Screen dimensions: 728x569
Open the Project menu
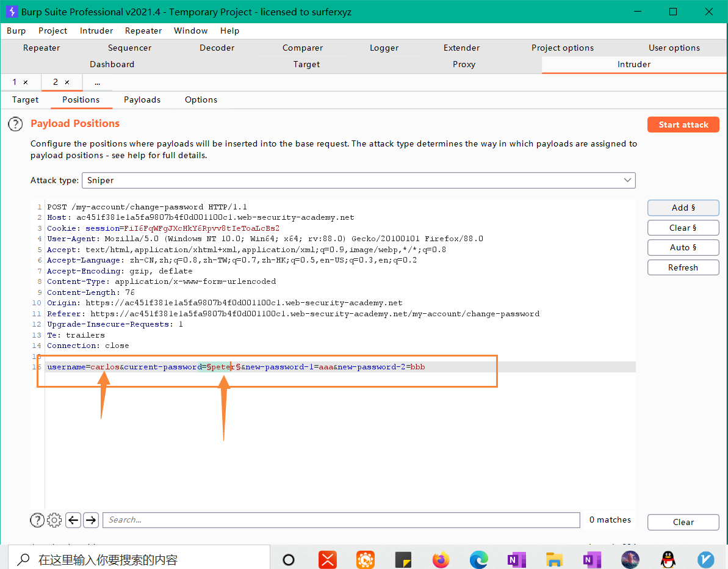[53, 31]
